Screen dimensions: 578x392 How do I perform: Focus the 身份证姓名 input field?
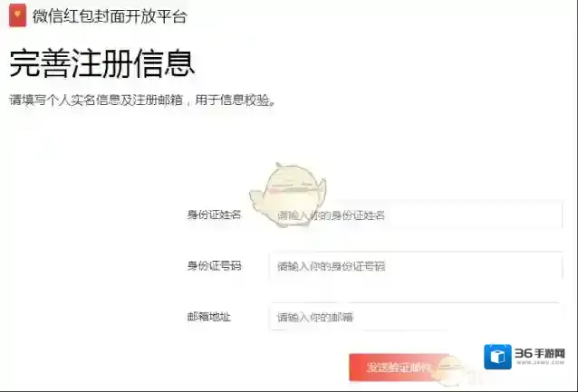(x=416, y=215)
